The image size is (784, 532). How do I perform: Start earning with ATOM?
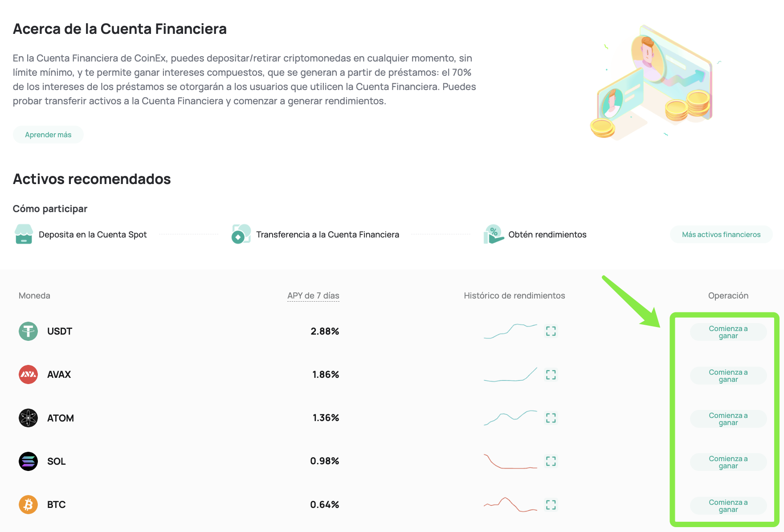[x=728, y=419]
